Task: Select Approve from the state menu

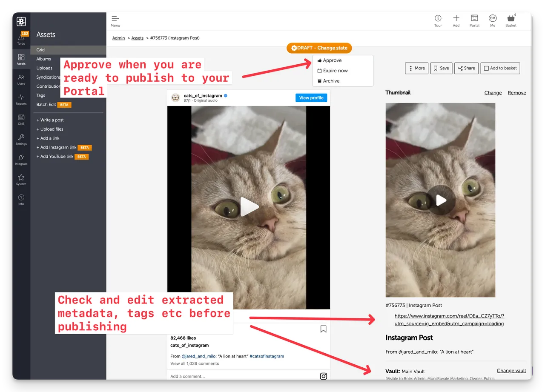Action: tap(332, 60)
